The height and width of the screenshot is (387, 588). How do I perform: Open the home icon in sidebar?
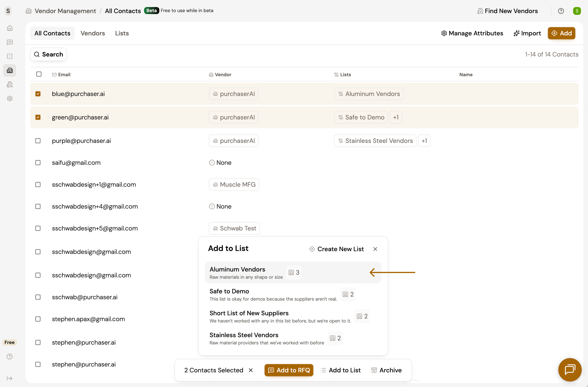pyautogui.click(x=10, y=28)
